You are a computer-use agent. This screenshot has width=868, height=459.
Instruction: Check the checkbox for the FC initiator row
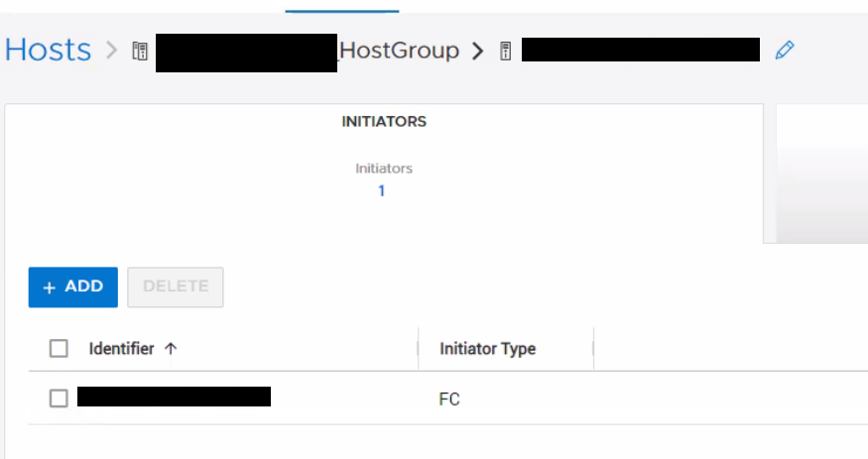pos(59,399)
